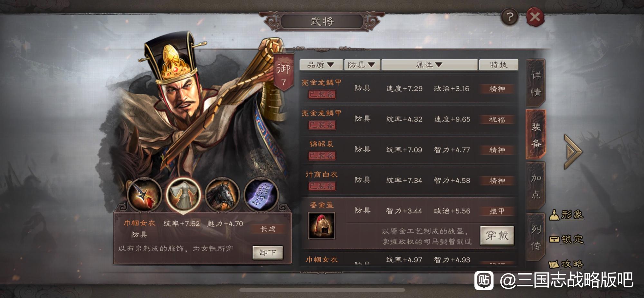Viewport: 644px width, 298px height.
Task: Select the weapon equipment slot icon
Action: coord(144,194)
